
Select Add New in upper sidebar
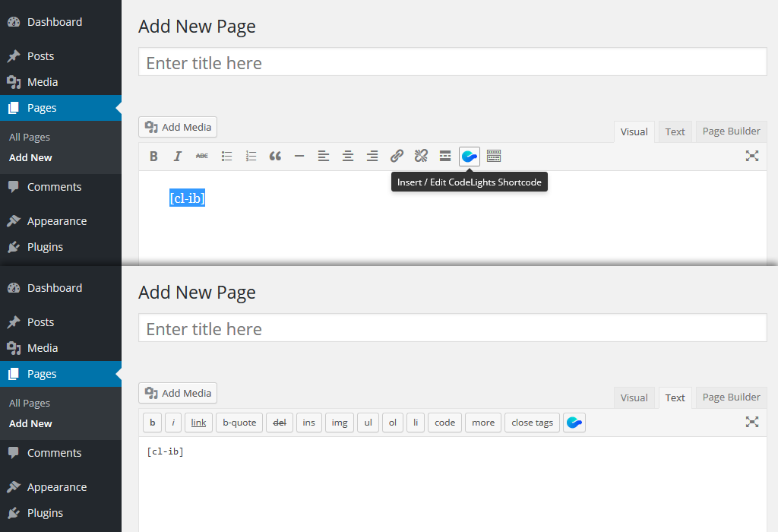coord(30,158)
